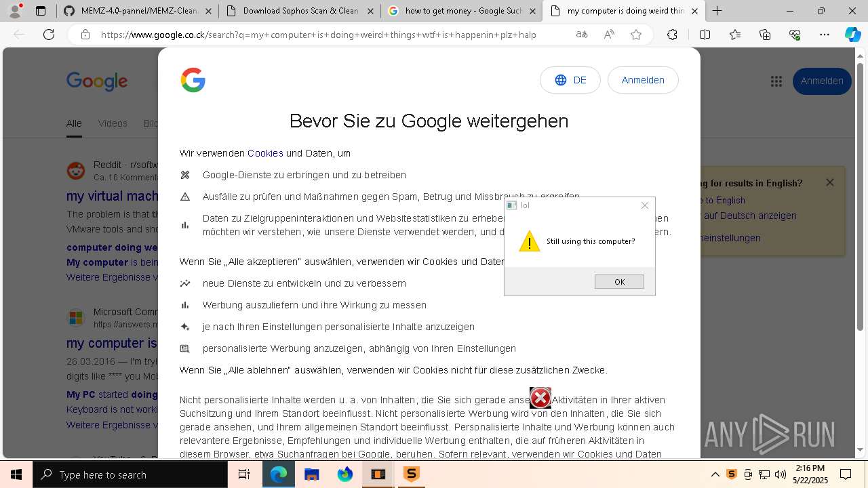Image resolution: width=868 pixels, height=488 pixels.
Task: Click Anmelden in the cookie dialog
Action: pos(643,80)
